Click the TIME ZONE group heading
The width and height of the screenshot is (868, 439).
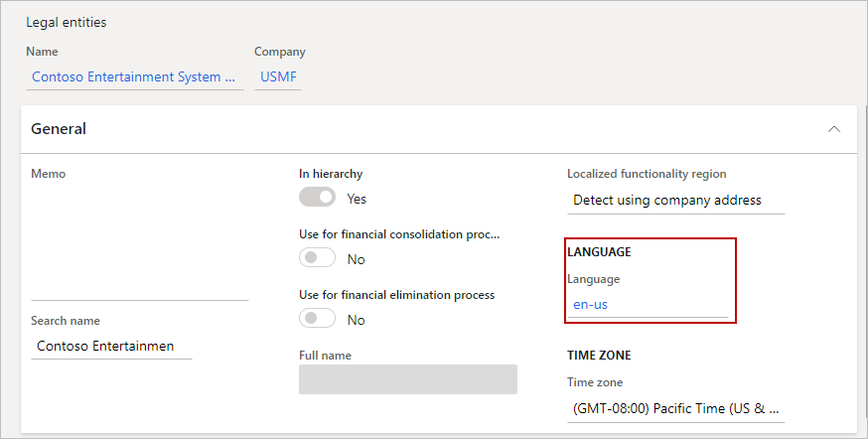[x=599, y=356]
